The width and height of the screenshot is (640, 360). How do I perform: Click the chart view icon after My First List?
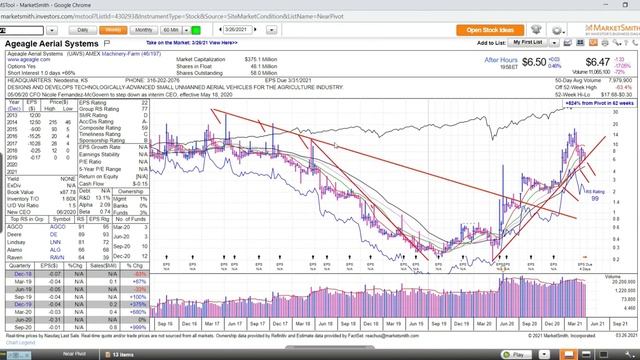tap(567, 42)
